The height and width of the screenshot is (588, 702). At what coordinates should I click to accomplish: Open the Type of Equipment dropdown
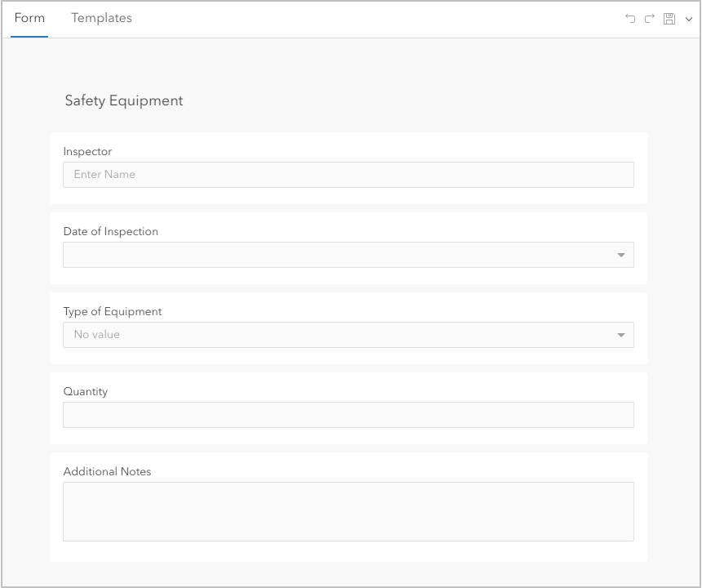click(622, 334)
